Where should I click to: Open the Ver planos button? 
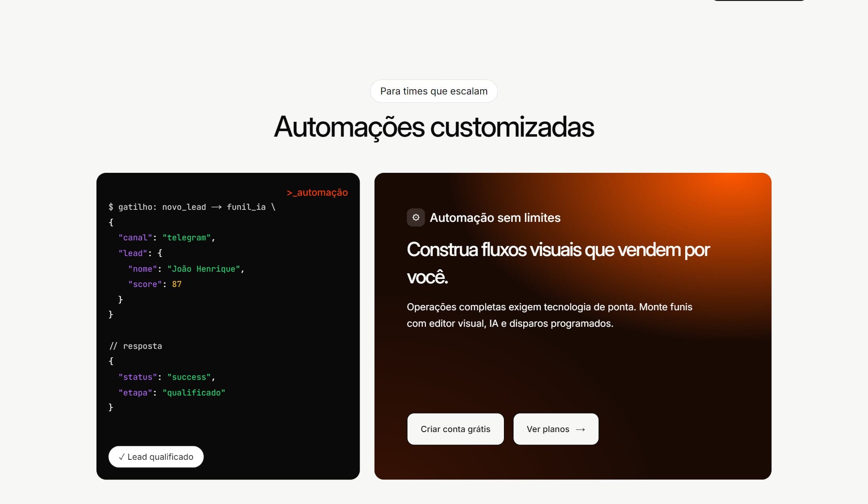pos(556,429)
